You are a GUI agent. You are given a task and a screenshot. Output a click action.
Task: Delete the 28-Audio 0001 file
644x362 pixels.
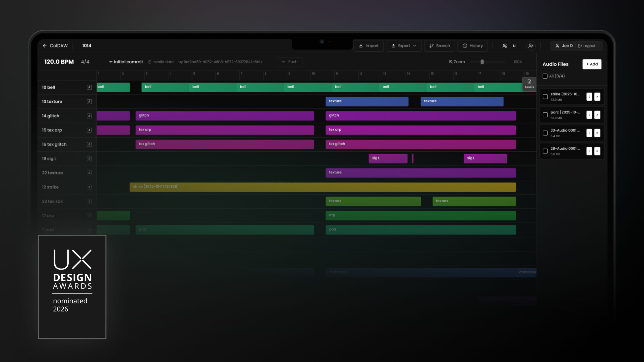click(x=597, y=151)
